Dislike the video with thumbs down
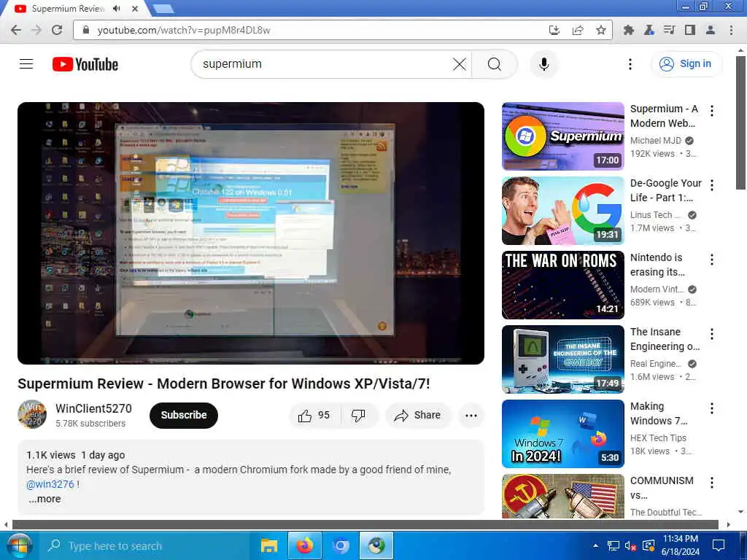Viewport: 747px width, 560px height. pyautogui.click(x=358, y=415)
